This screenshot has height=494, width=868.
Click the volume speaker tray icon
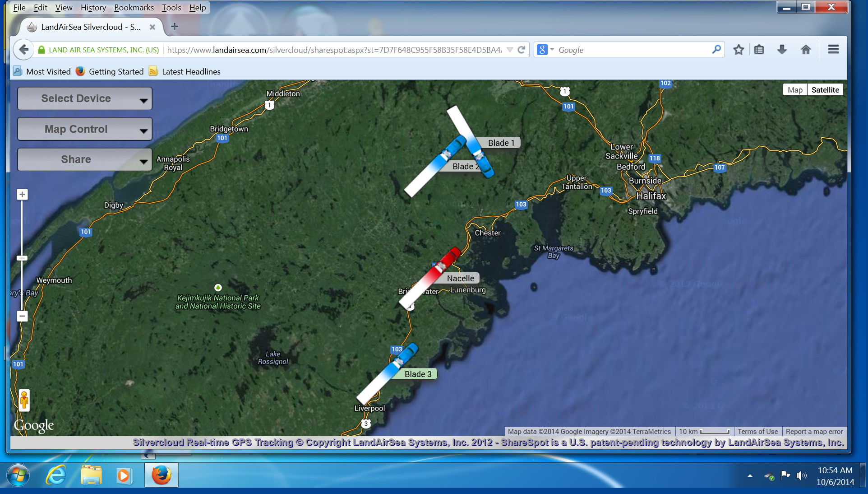click(x=802, y=475)
